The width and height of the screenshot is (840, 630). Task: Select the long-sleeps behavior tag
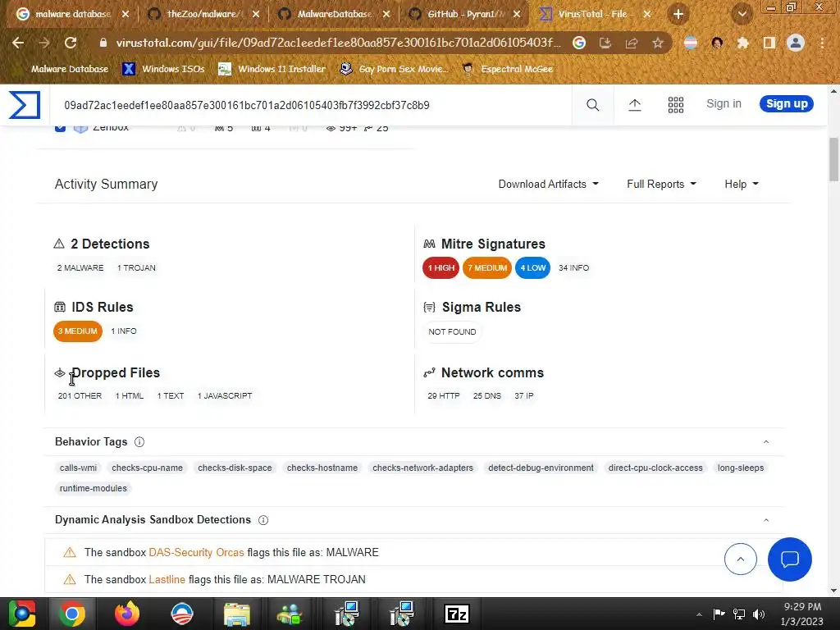[x=741, y=468]
